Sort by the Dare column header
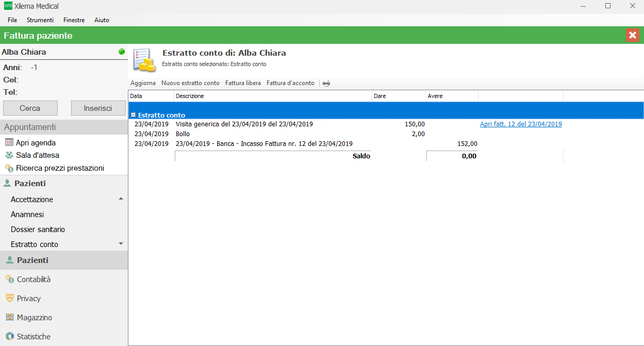 (x=399, y=96)
